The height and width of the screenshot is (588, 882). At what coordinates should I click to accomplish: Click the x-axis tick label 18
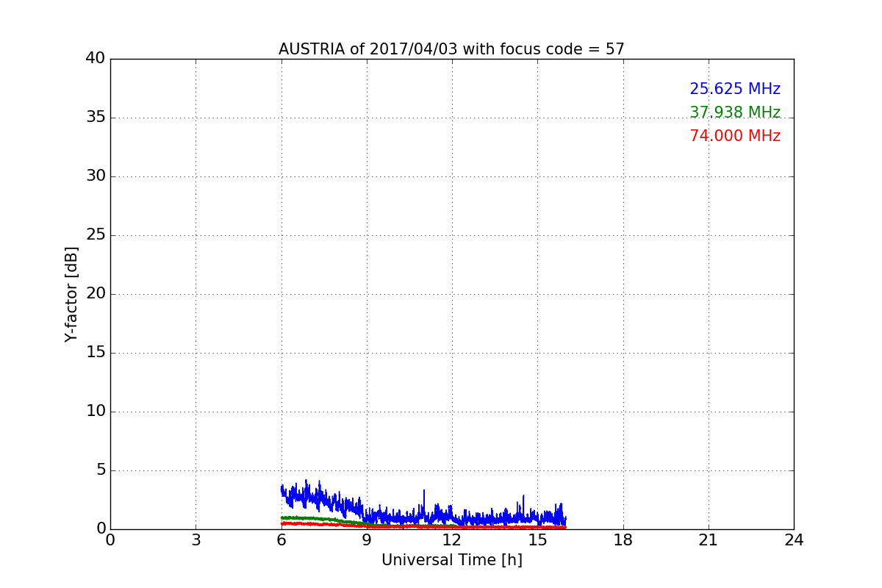(623, 540)
